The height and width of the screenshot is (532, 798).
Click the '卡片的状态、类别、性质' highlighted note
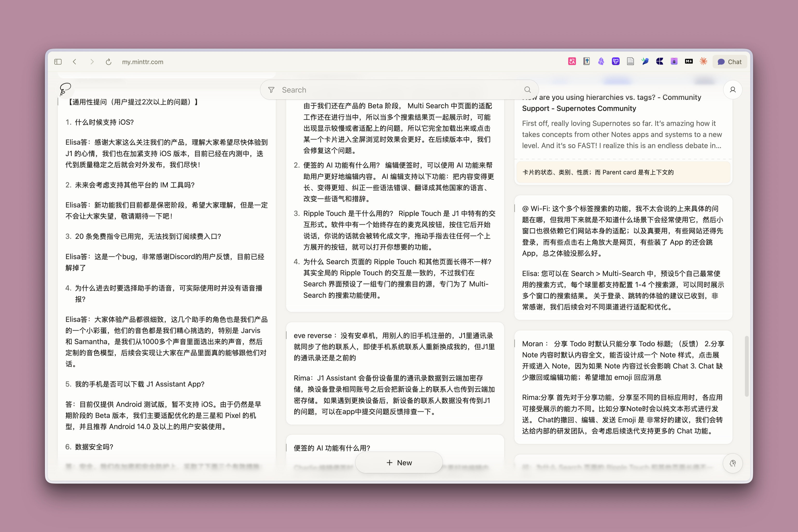[623, 172]
